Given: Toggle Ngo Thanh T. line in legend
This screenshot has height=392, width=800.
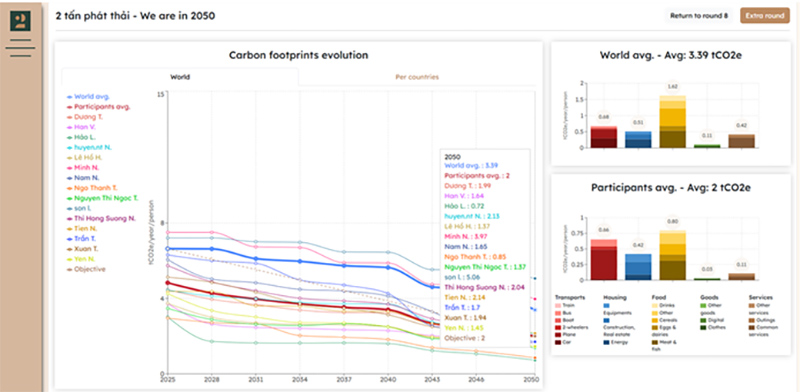Looking at the screenshot, I should pos(92,188).
